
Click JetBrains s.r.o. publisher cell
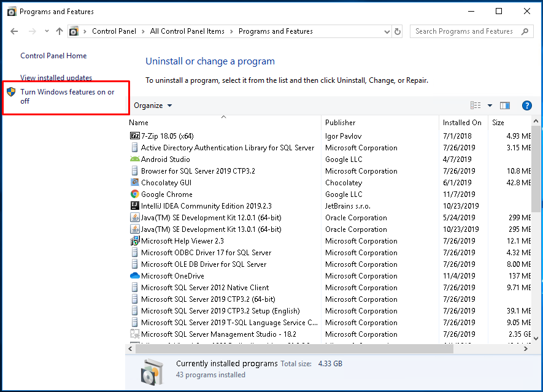pyautogui.click(x=348, y=206)
